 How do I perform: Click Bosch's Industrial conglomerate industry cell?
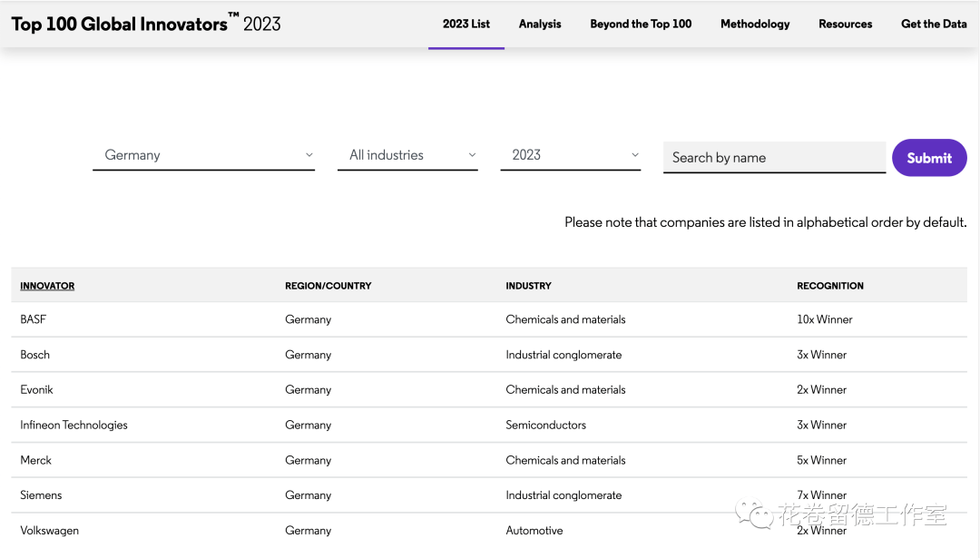point(563,354)
